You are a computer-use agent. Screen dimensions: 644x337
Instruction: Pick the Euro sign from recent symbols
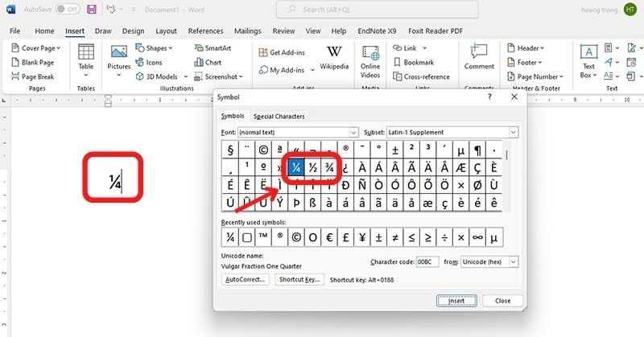[x=329, y=237]
